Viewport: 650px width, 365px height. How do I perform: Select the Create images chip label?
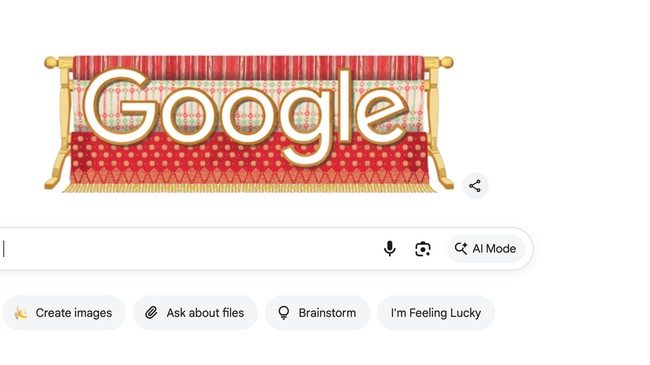coord(74,313)
